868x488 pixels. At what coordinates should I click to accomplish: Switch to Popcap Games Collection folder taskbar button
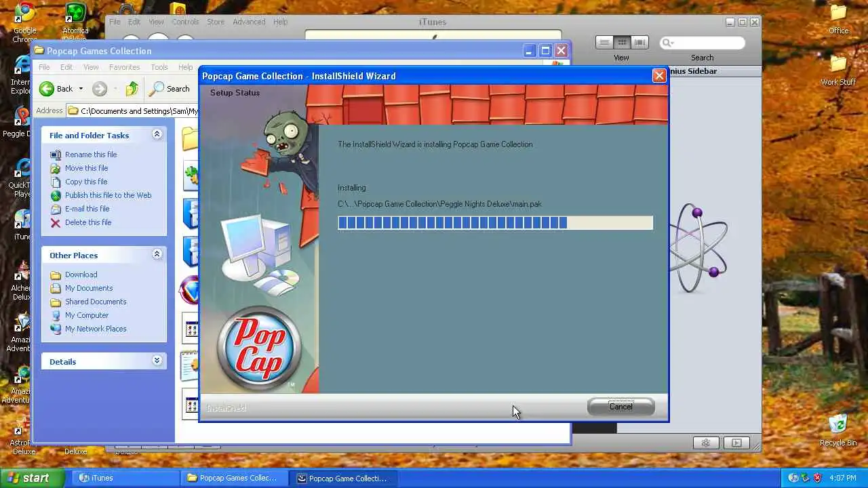(x=235, y=478)
